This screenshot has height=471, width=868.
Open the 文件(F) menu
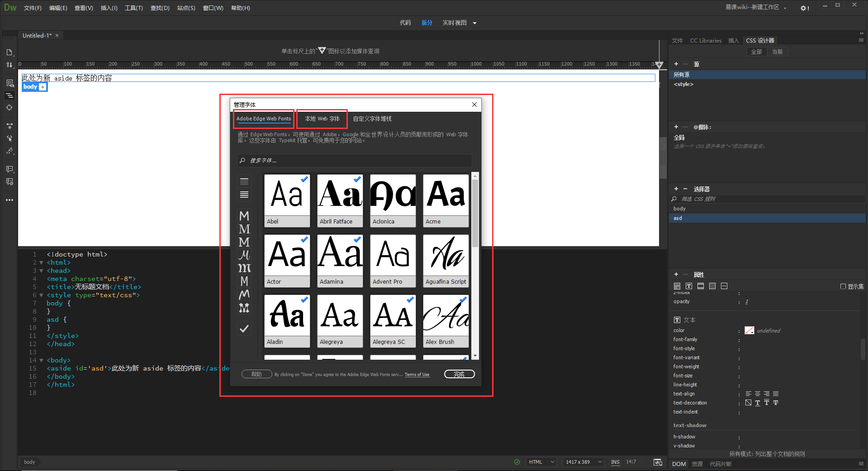click(33, 8)
